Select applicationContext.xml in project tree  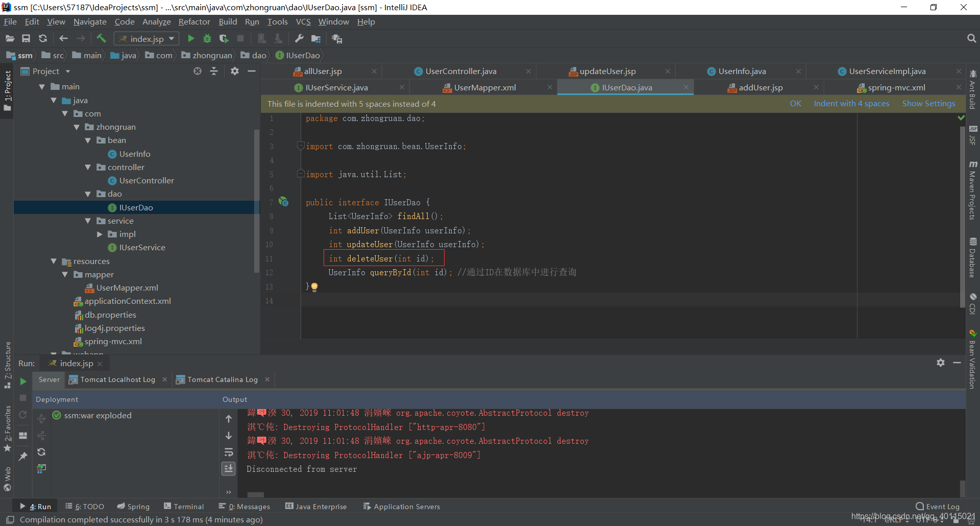click(x=128, y=301)
